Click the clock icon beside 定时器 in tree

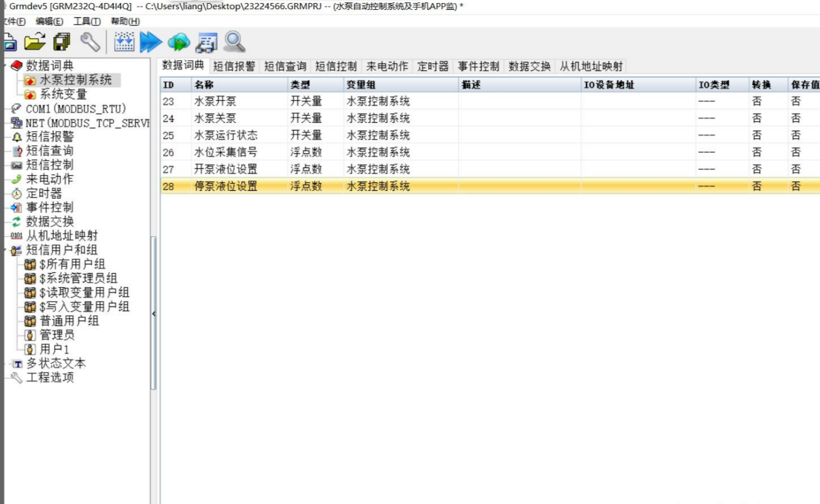[x=17, y=194]
